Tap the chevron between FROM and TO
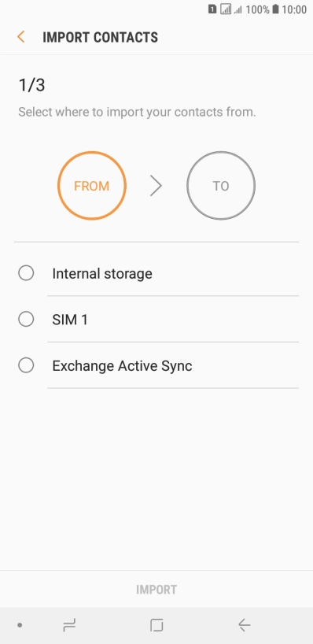Image resolution: width=313 pixels, height=644 pixels. 156,186
